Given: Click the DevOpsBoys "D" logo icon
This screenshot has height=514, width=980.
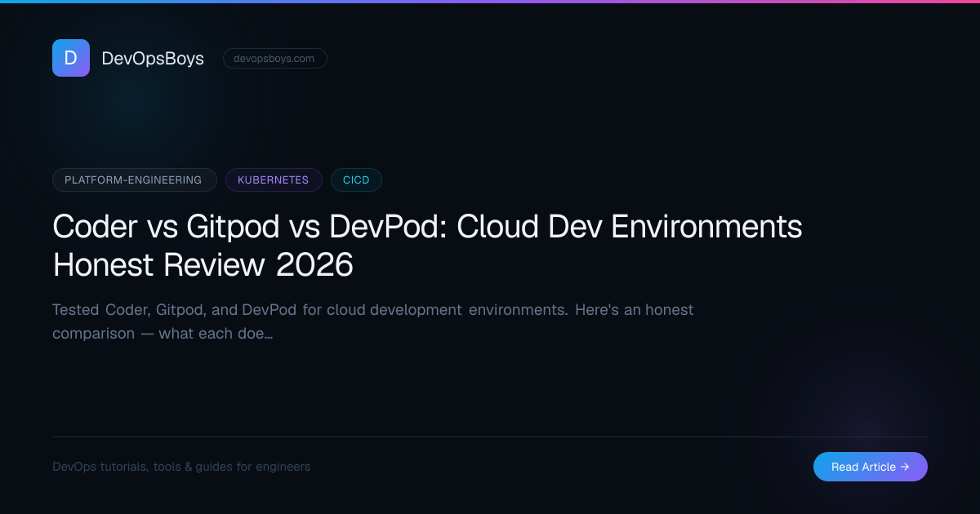Looking at the screenshot, I should 71,58.
